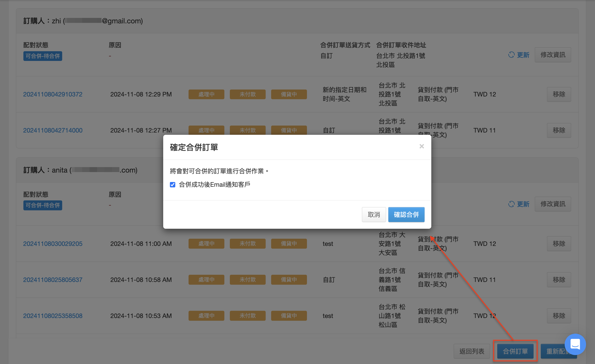Click TWD 12 of order 20241108042910372
Screen dimensions: 595x364
pyautogui.click(x=485, y=94)
